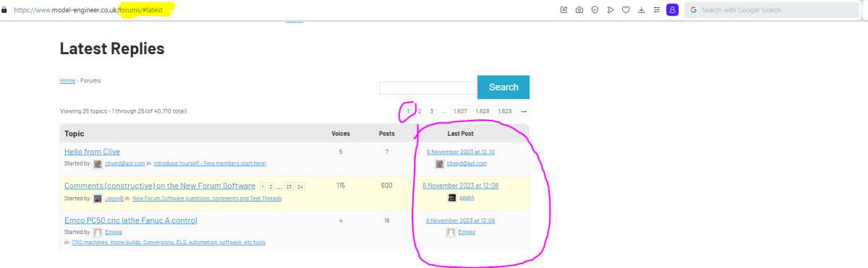The height and width of the screenshot is (268, 868).
Task: Open 'New Forum Software questions, comments and Test Threads' link
Action: (x=206, y=198)
